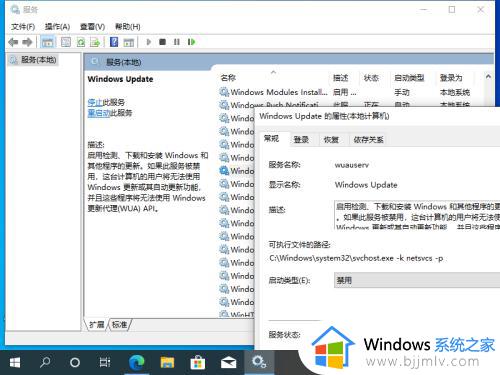
Task: Switch to the 扩展 view tab
Action: 97,324
